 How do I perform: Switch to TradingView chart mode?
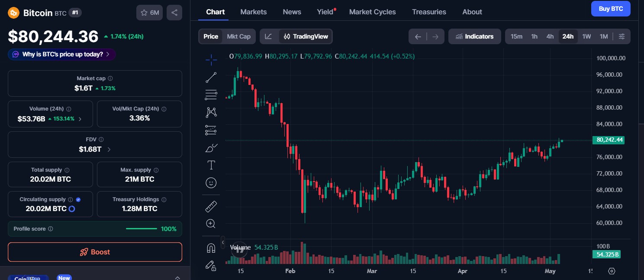[306, 36]
